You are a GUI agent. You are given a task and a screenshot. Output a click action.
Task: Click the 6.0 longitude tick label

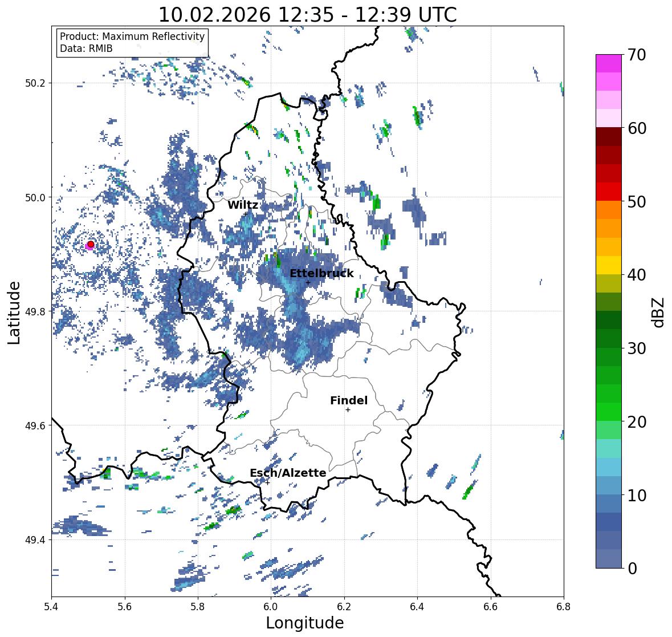[271, 607]
